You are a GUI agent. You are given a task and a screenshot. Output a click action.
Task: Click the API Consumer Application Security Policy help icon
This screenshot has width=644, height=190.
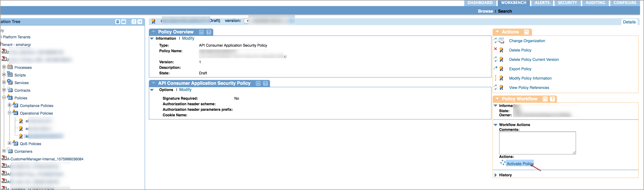tap(265, 83)
